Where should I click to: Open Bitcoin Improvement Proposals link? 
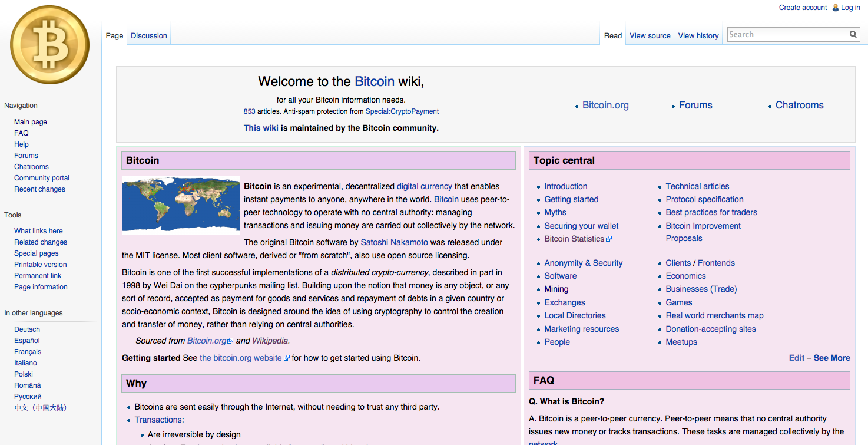pyautogui.click(x=703, y=232)
